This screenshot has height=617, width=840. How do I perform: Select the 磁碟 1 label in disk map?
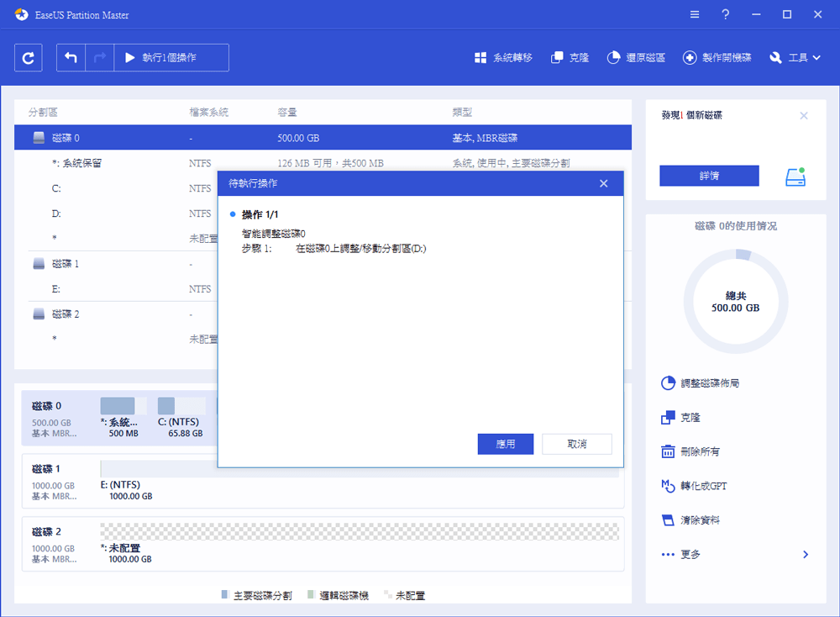click(46, 469)
